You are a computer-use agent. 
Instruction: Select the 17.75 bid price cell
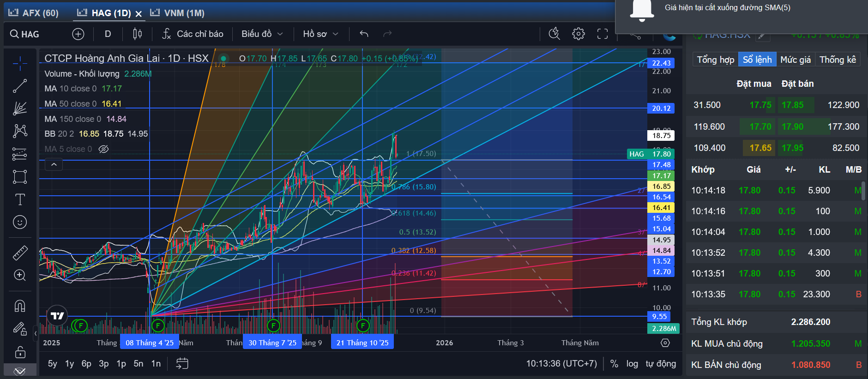pyautogui.click(x=760, y=105)
